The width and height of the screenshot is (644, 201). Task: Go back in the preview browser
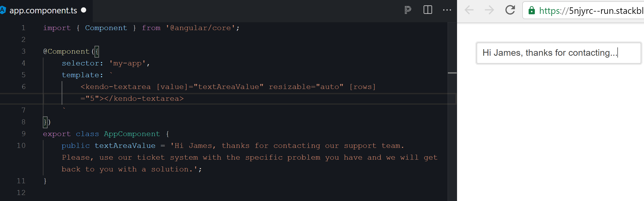point(469,10)
